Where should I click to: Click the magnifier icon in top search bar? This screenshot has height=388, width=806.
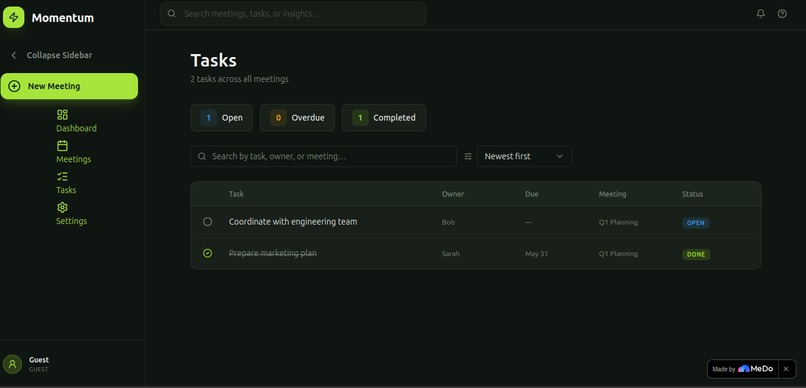tap(172, 14)
